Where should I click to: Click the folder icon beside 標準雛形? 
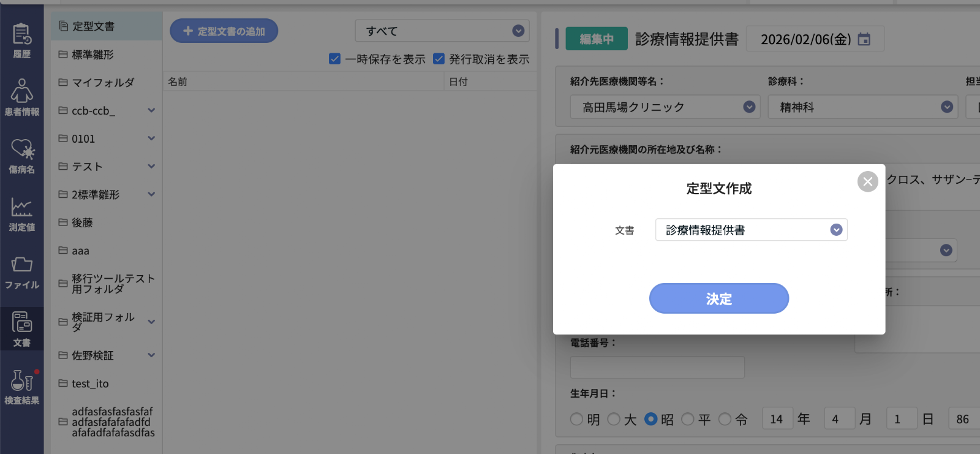click(x=62, y=54)
